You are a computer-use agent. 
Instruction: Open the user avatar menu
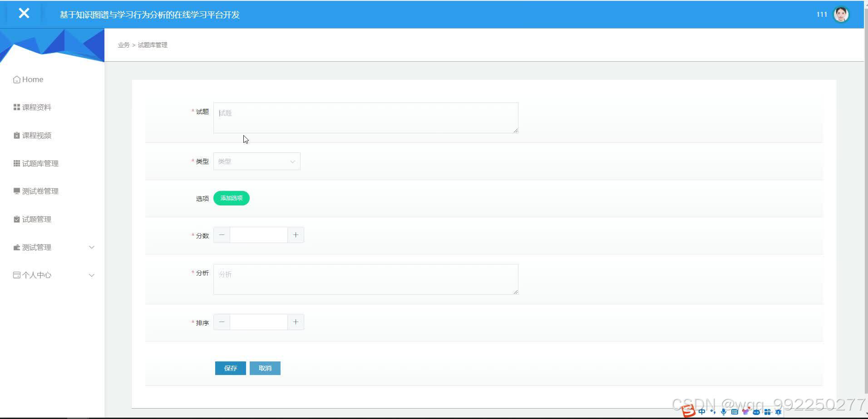[x=841, y=15]
